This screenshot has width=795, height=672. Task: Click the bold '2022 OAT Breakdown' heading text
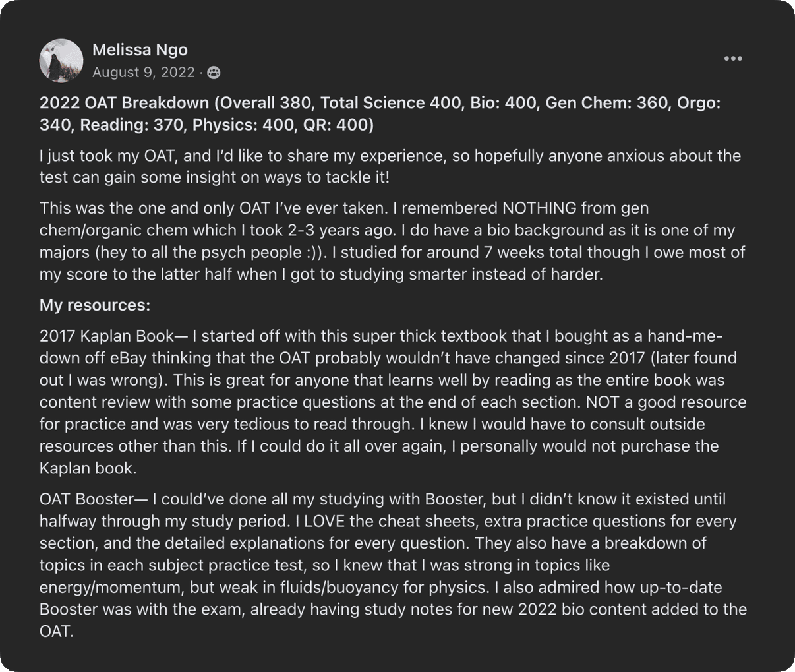click(124, 103)
